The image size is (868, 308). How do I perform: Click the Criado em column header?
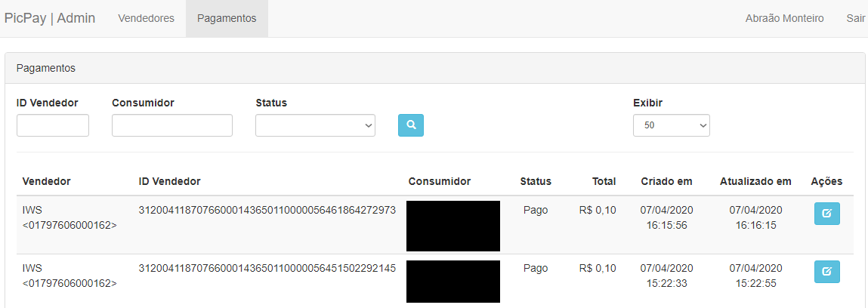[666, 181]
